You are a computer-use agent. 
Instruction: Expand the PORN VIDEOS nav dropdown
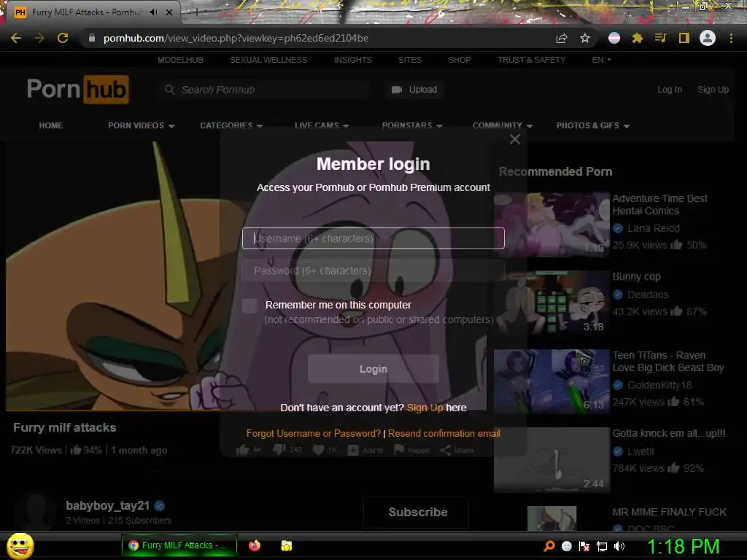pos(141,125)
